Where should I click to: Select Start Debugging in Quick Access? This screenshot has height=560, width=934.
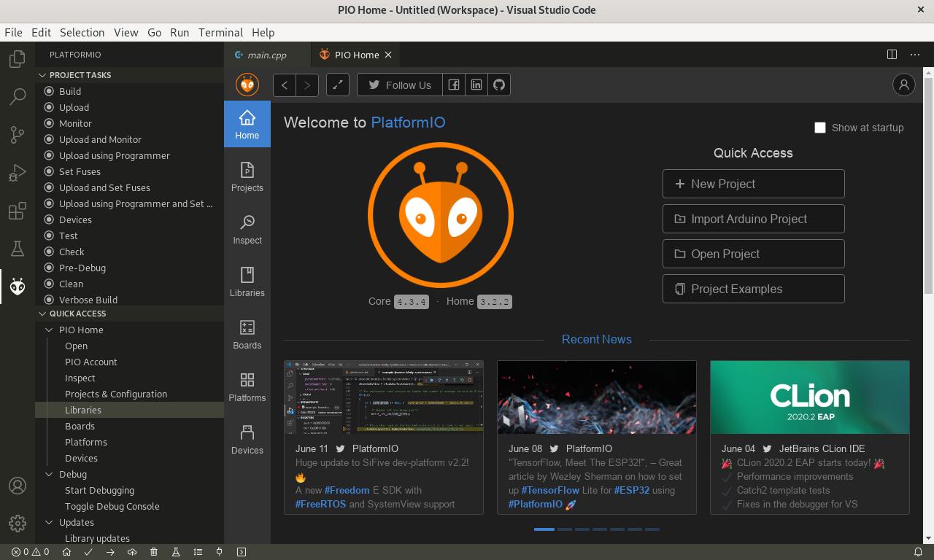pyautogui.click(x=129, y=490)
